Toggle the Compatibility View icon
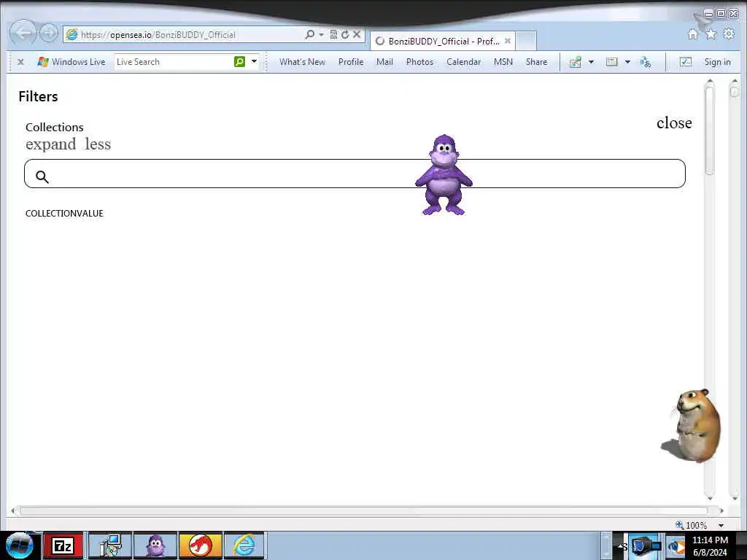747x560 pixels. (x=333, y=34)
